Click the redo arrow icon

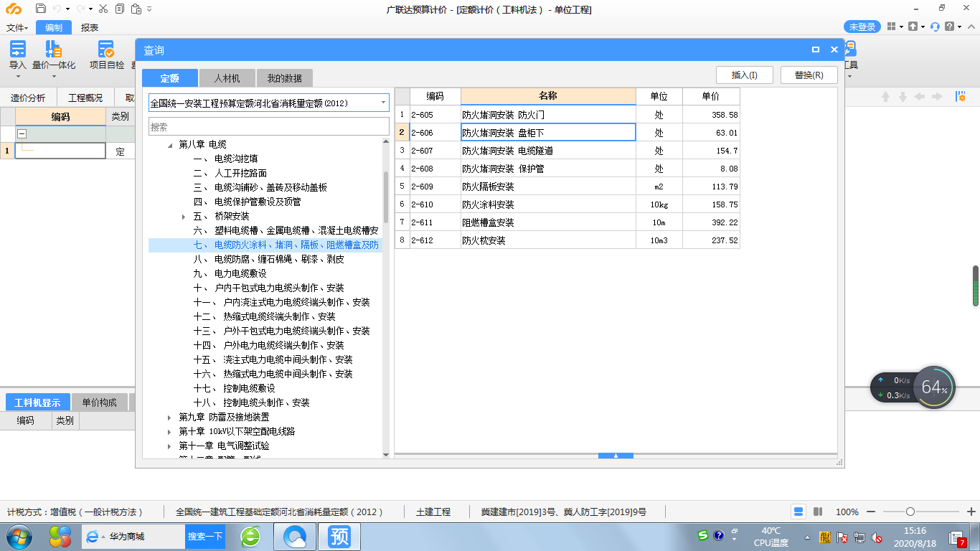tap(81, 9)
